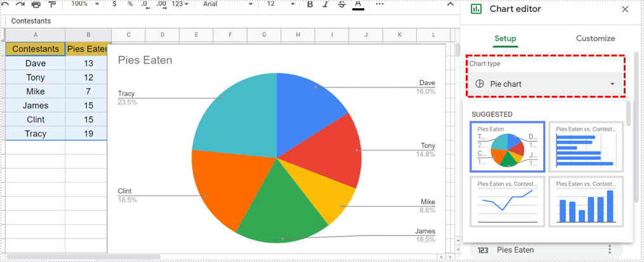Open the text color picker
This screenshot has width=644, height=262.
coord(358,4)
